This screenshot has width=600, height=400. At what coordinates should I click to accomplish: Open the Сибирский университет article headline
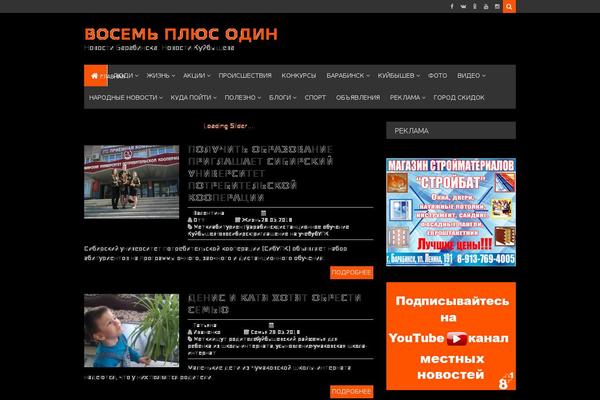point(260,173)
